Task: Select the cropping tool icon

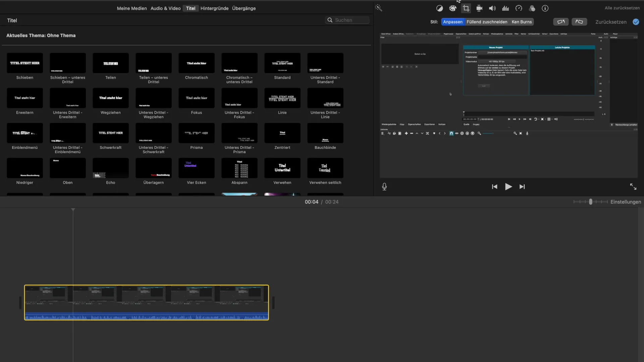Action: pyautogui.click(x=466, y=8)
